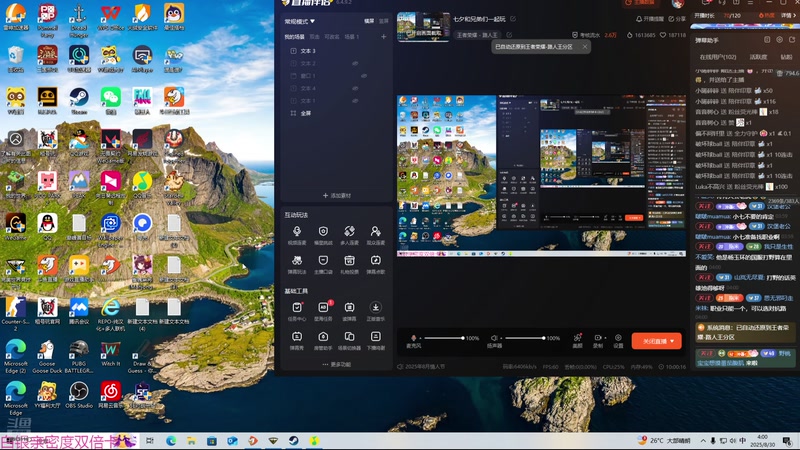Image resolution: width=800 pixels, height=450 pixels.
Task: Adjust the speaker volume slider
Action: point(524,338)
